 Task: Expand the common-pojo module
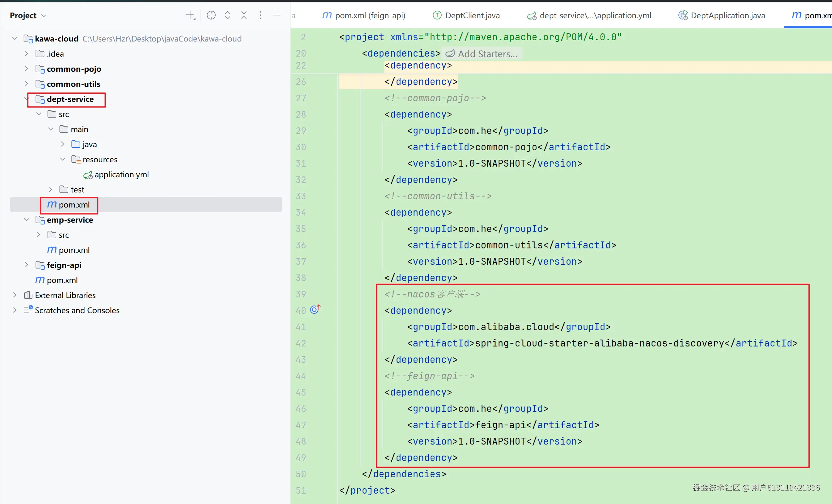point(27,69)
